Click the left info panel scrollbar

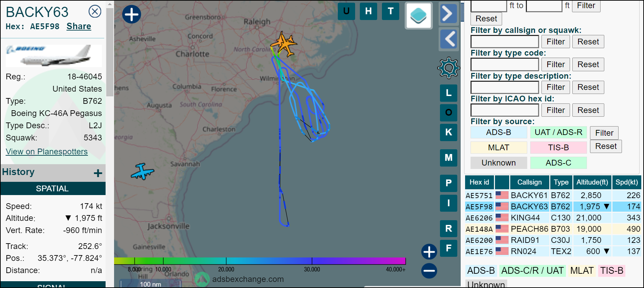click(x=110, y=53)
